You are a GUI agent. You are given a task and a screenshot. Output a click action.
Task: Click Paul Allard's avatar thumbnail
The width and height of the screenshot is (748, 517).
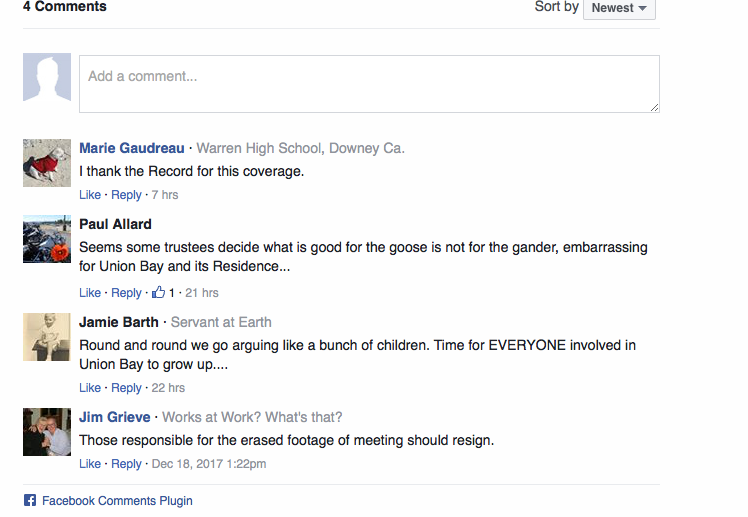coord(47,239)
